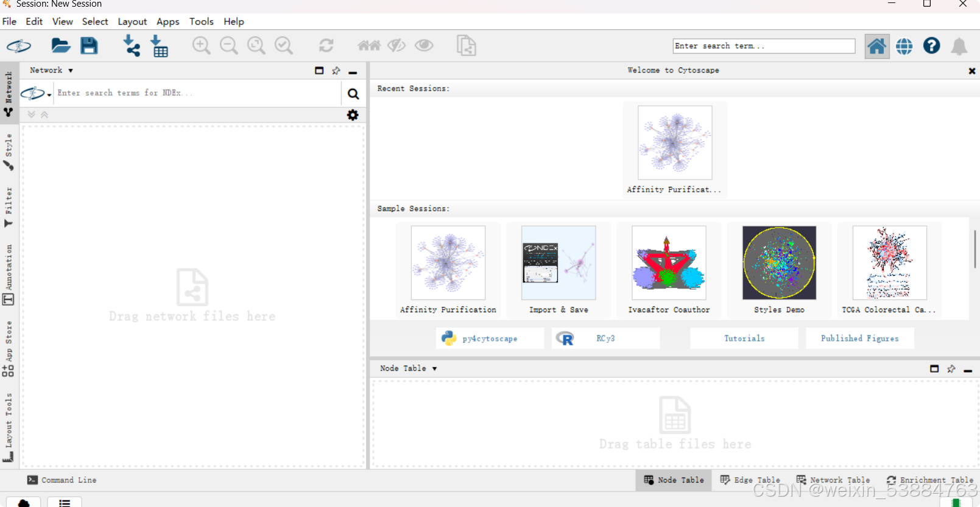This screenshot has width=980, height=507.
Task: Expand all network collections arrow
Action: point(32,114)
